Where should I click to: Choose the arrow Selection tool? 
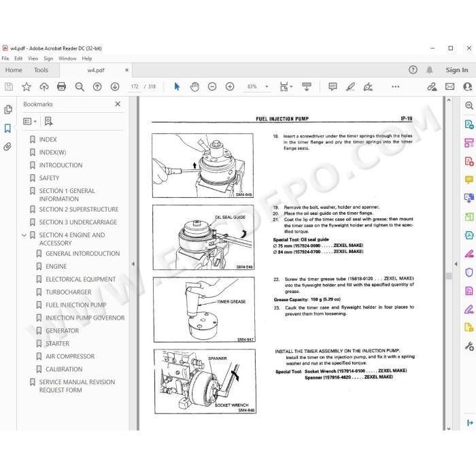[177, 87]
